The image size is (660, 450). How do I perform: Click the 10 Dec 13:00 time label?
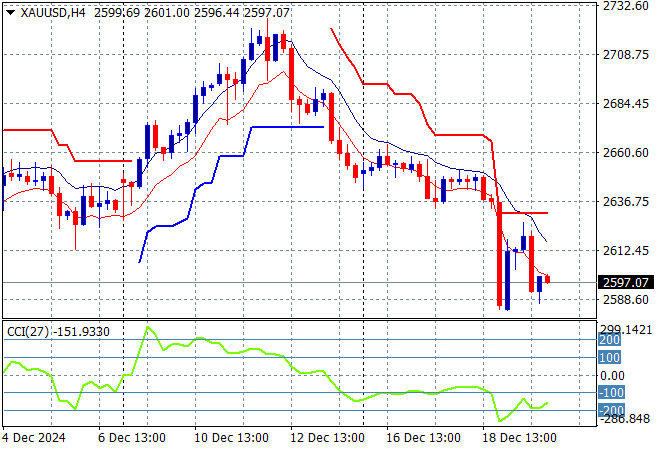click(x=231, y=438)
